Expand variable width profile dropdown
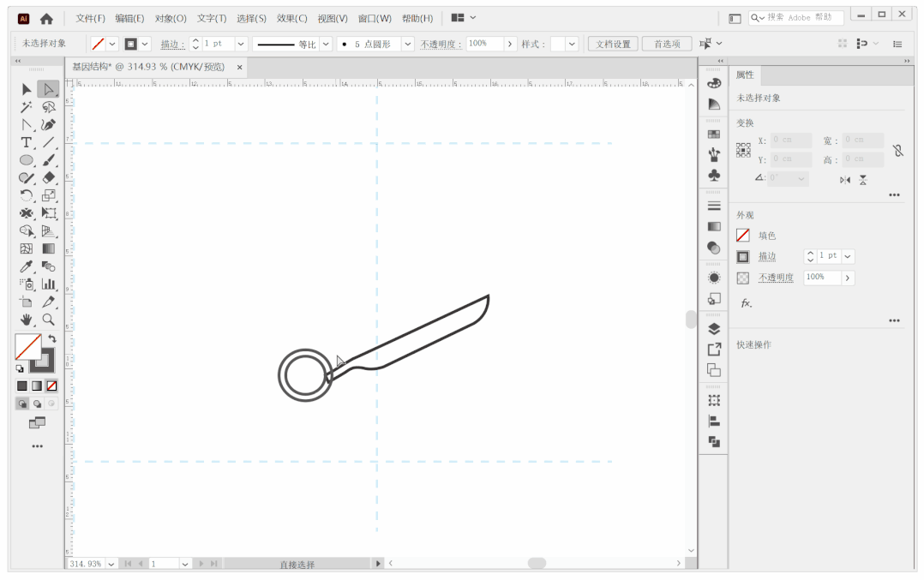Image resolution: width=924 pixels, height=580 pixels. [x=326, y=45]
